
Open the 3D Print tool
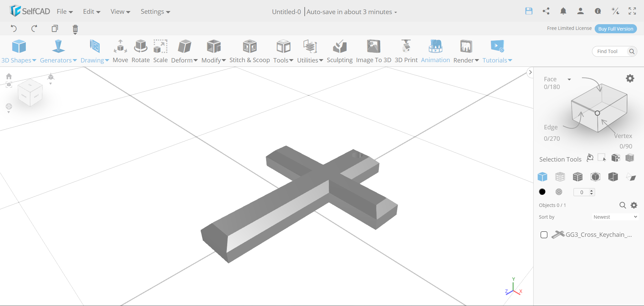click(406, 51)
